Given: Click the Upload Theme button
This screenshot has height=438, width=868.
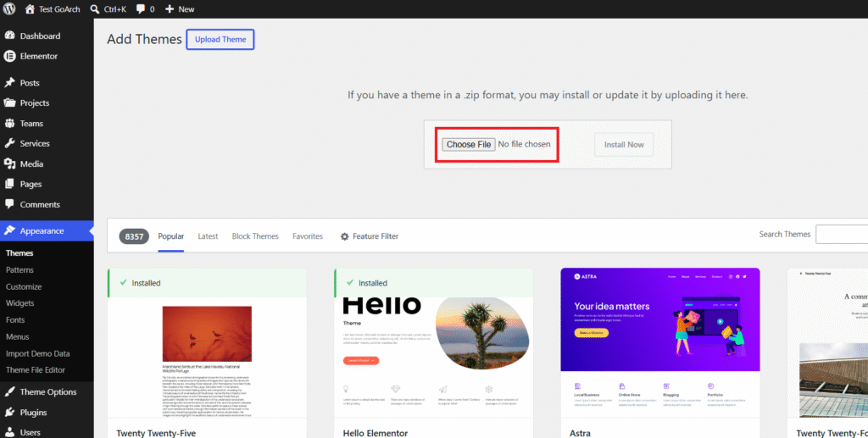Looking at the screenshot, I should pos(220,39).
